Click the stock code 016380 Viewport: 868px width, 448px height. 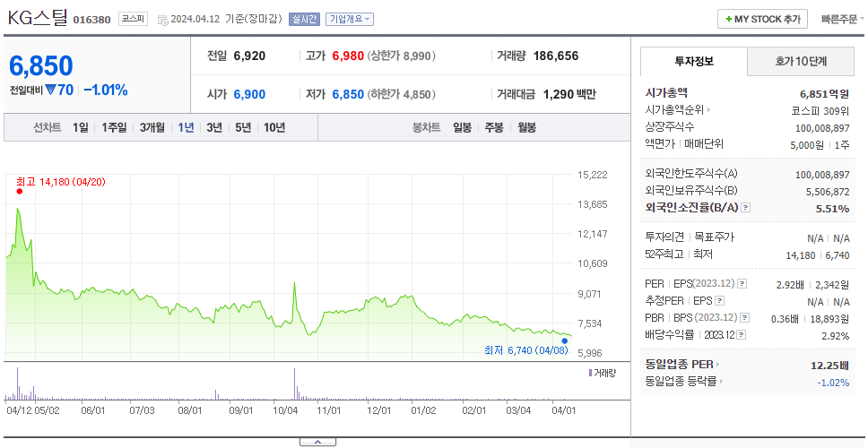(91, 20)
